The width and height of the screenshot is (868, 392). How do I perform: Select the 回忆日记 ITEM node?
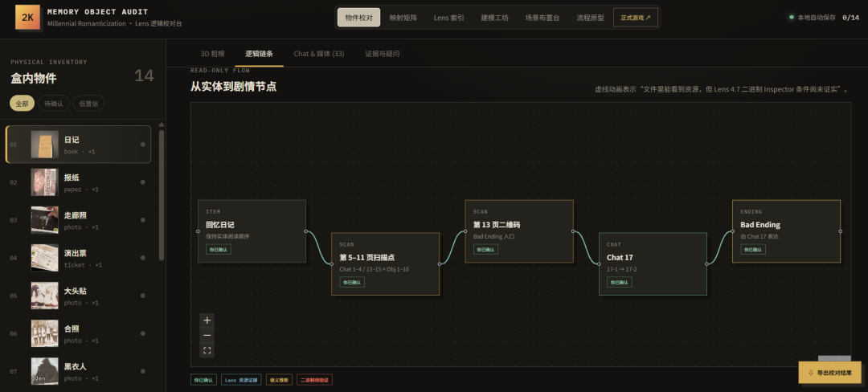(252, 231)
